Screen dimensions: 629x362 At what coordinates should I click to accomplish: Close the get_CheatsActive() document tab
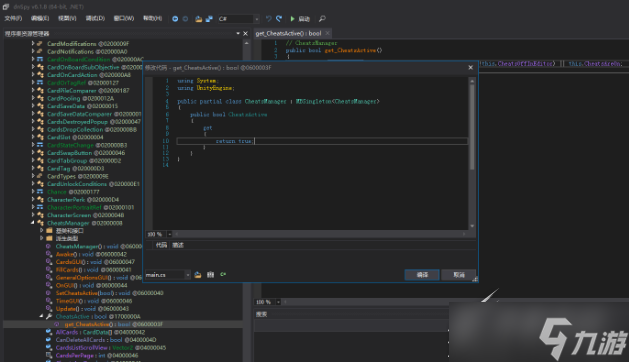coord(328,33)
